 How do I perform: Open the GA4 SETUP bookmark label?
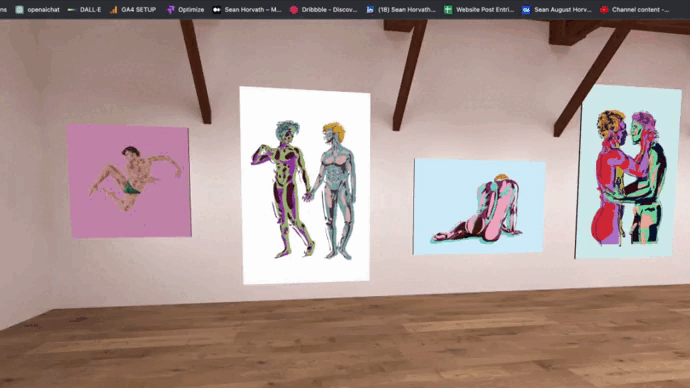(139, 10)
